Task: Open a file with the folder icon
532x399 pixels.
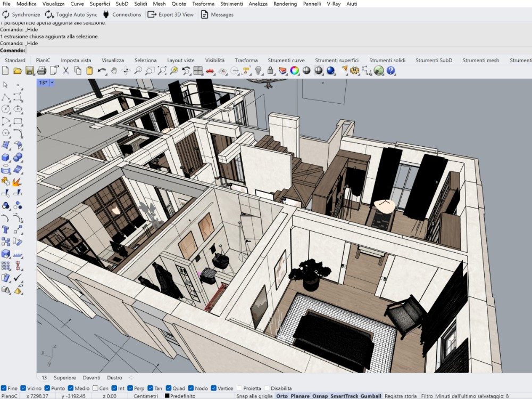Action: coord(18,71)
